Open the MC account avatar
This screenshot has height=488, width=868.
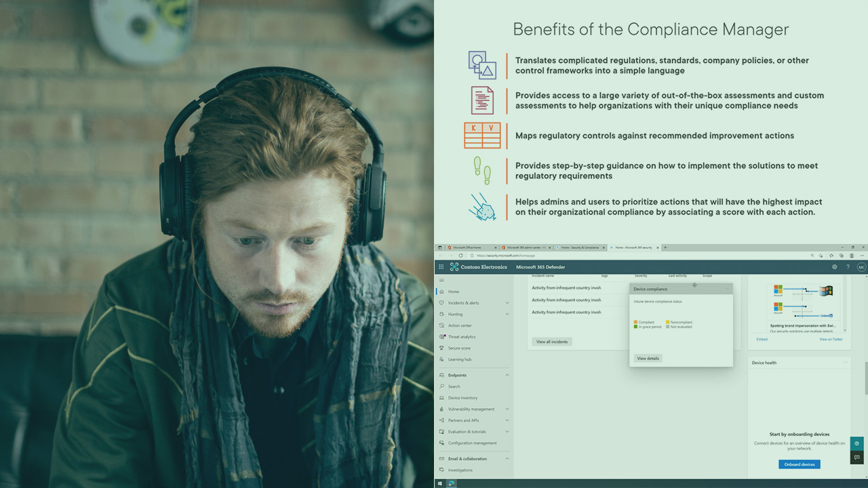[861, 267]
